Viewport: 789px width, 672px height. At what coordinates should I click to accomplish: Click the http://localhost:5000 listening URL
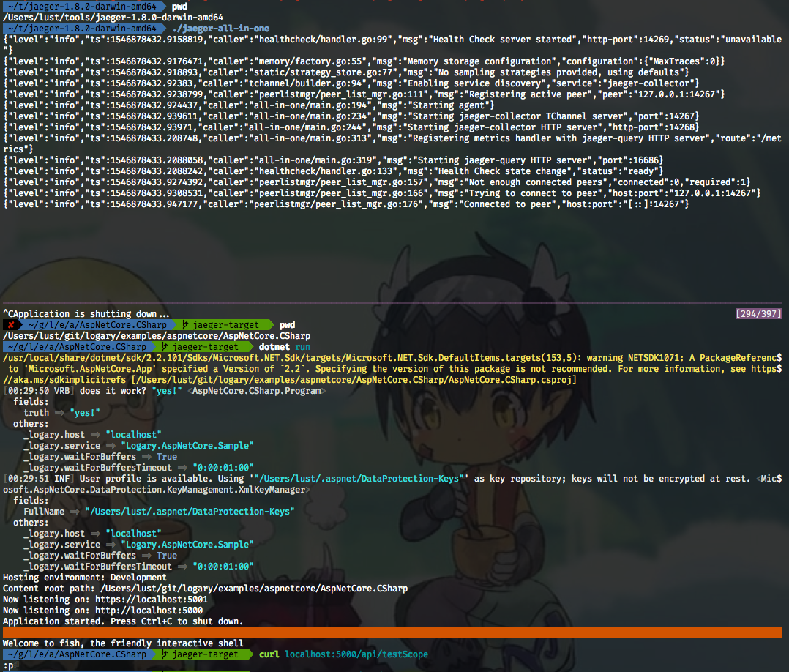pos(149,611)
